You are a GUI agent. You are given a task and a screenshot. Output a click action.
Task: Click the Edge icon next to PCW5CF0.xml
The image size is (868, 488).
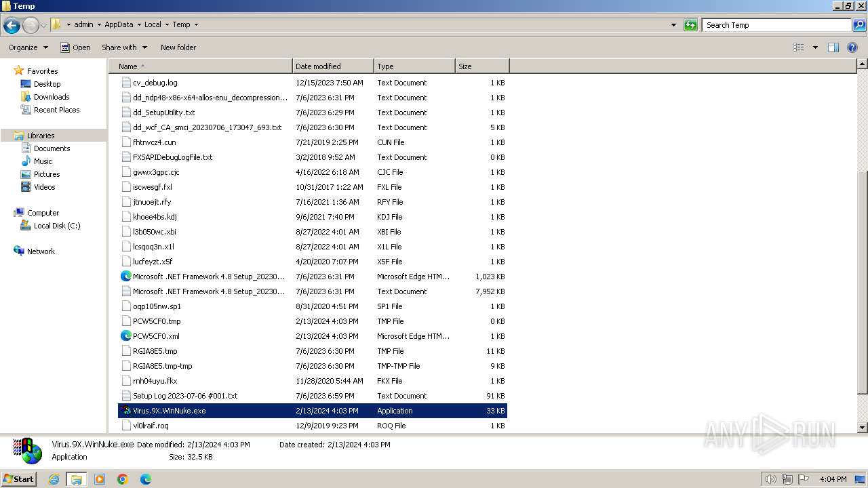click(126, 336)
